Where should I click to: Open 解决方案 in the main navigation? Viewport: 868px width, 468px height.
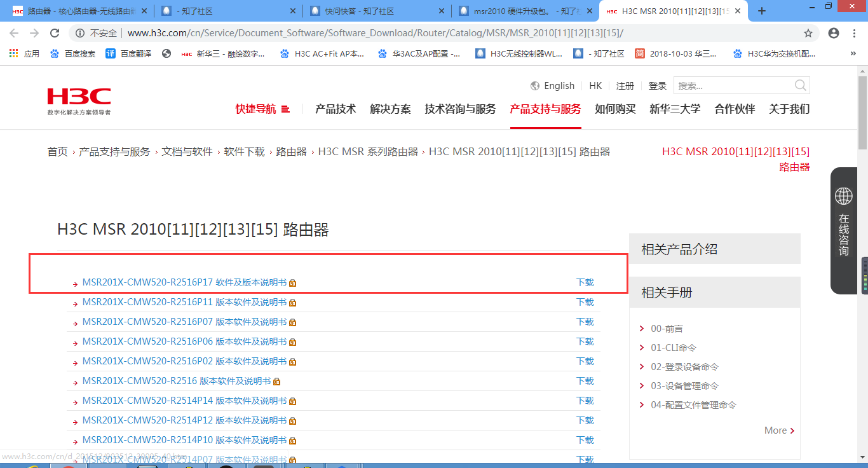pyautogui.click(x=391, y=109)
